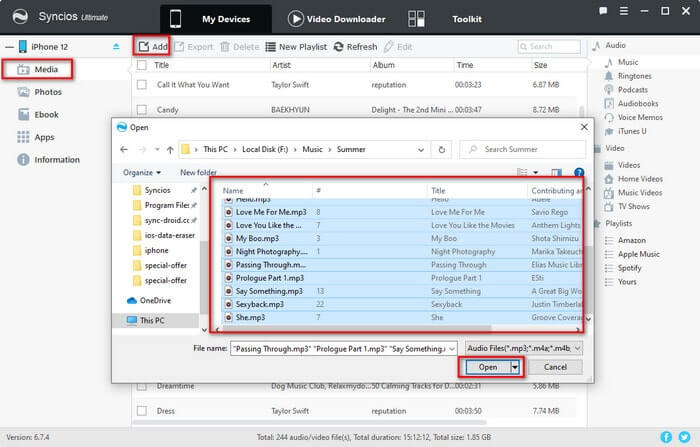Close the Open dialog
The image size is (700, 447).
[584, 127]
